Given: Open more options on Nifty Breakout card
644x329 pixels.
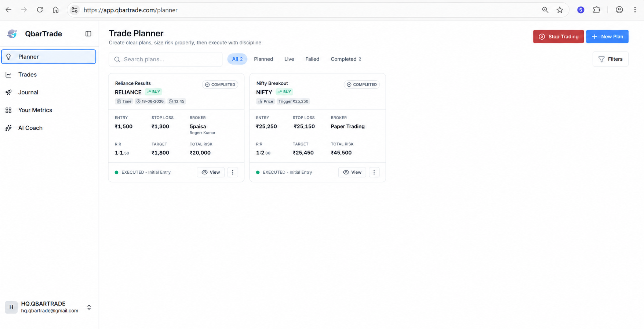Looking at the screenshot, I should tap(374, 172).
